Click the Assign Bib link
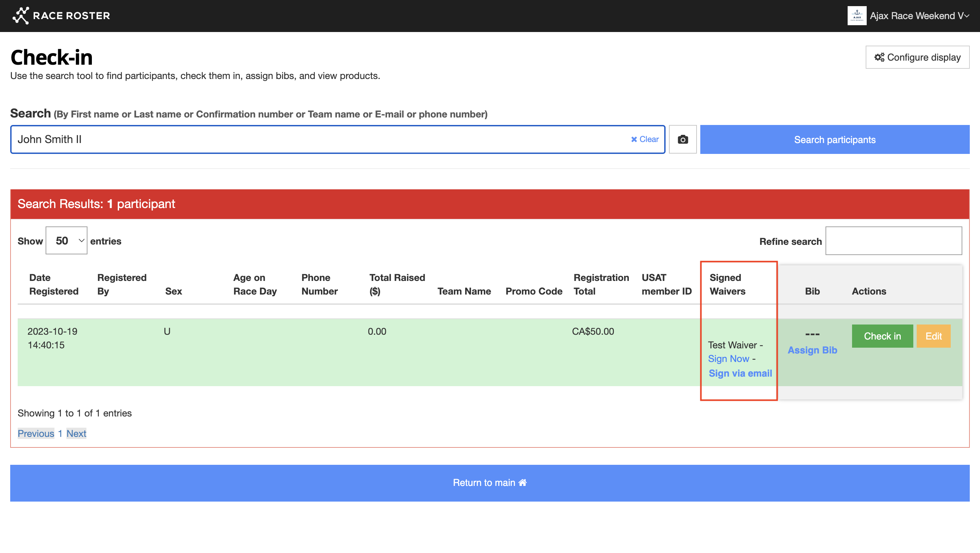The width and height of the screenshot is (980, 553). [x=812, y=350]
